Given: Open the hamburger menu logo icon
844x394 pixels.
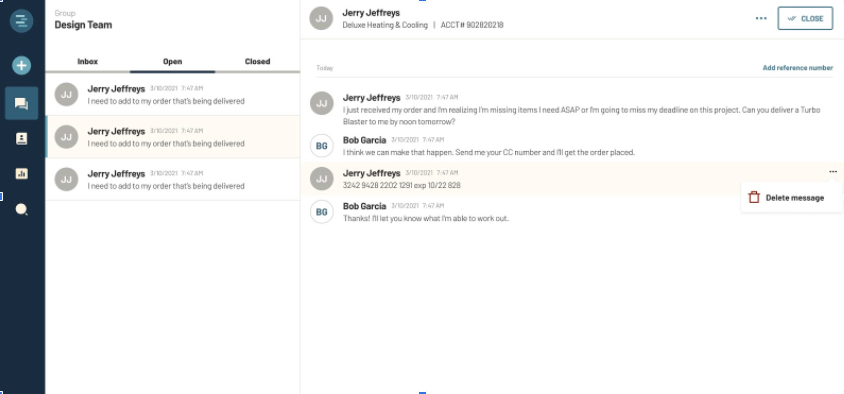Looking at the screenshot, I should pyautogui.click(x=22, y=21).
